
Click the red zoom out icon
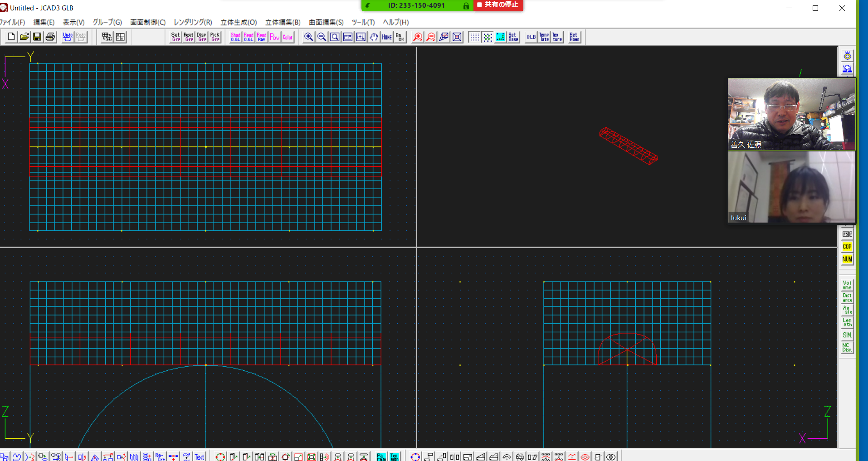(x=431, y=37)
